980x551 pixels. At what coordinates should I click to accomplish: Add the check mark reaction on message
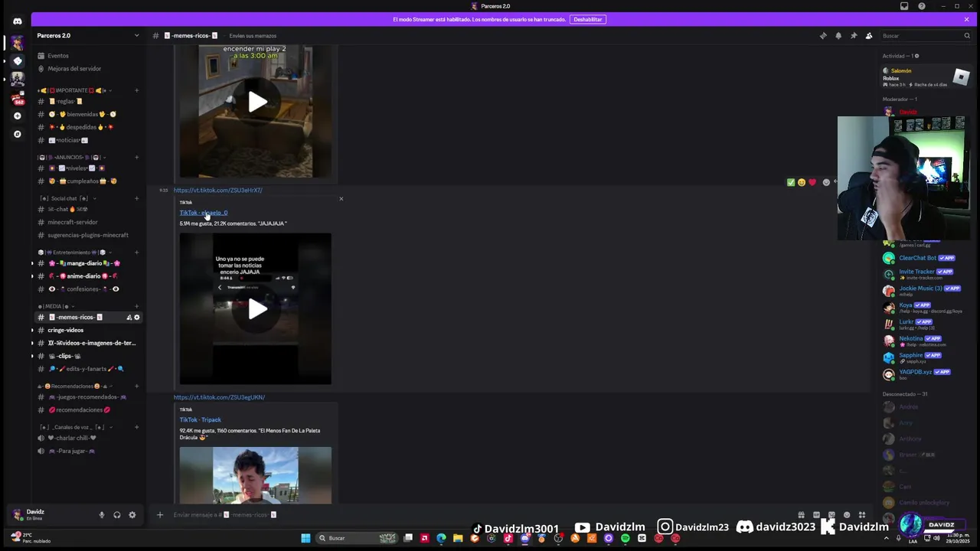tap(791, 182)
